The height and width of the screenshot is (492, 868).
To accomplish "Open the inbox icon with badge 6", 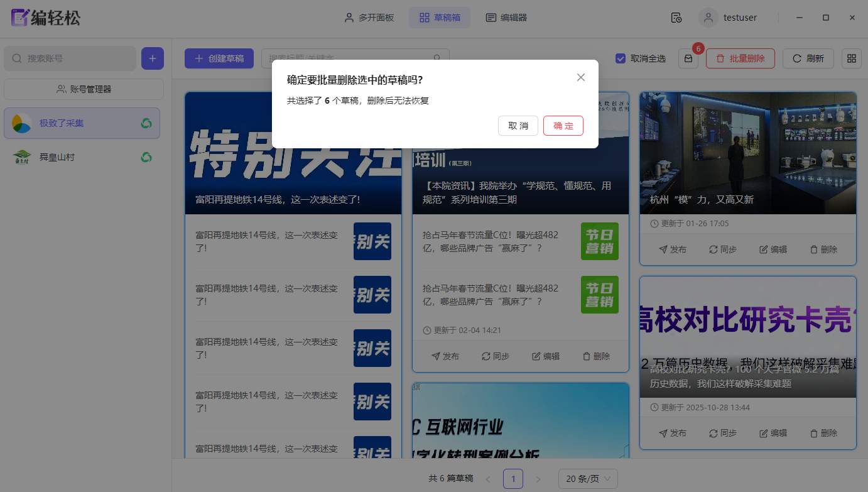I will pos(688,58).
